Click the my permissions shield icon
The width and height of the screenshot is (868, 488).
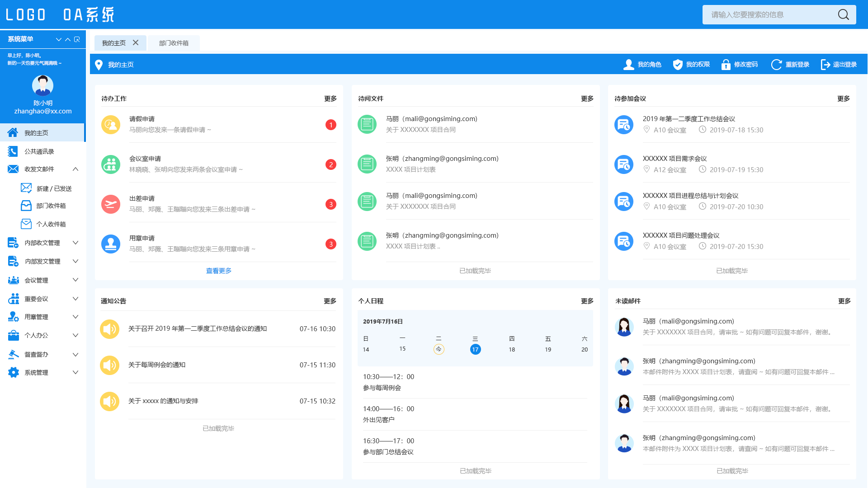point(677,65)
